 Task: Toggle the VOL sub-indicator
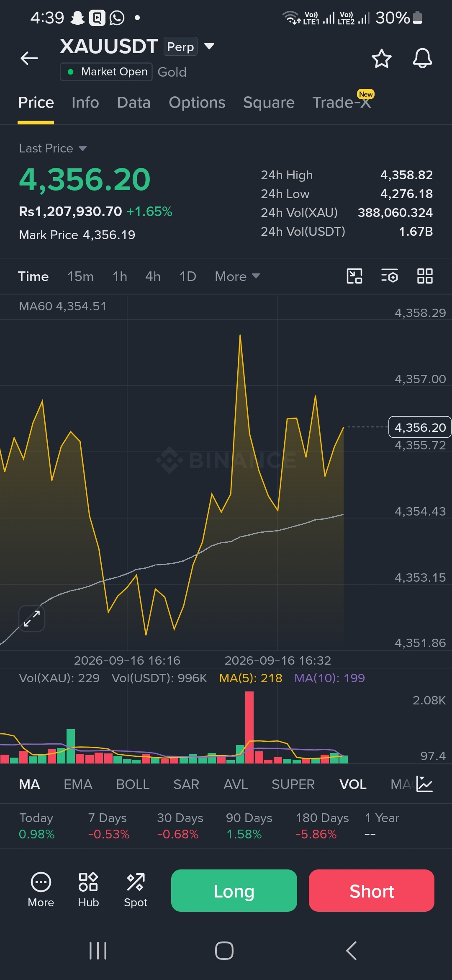pos(353,784)
